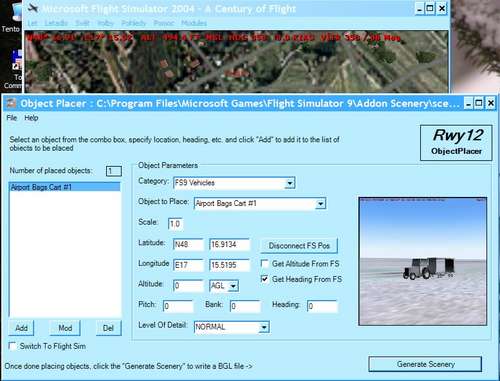
Task: Open the Help menu
Action: click(x=31, y=118)
